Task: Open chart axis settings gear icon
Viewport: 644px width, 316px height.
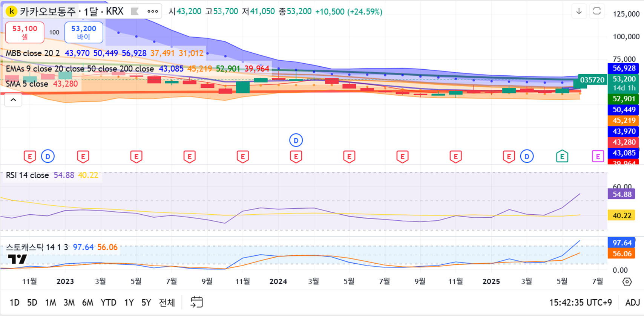Action: (x=627, y=281)
